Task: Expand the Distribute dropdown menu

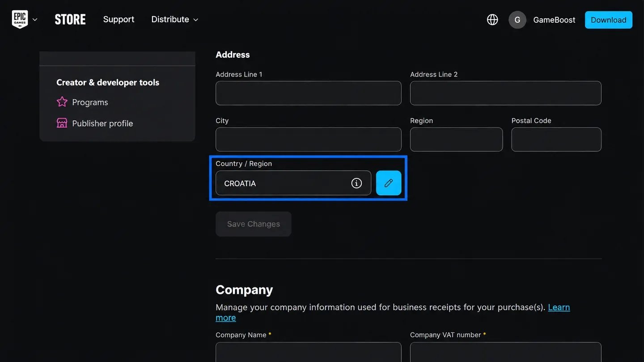Action: pos(174,19)
